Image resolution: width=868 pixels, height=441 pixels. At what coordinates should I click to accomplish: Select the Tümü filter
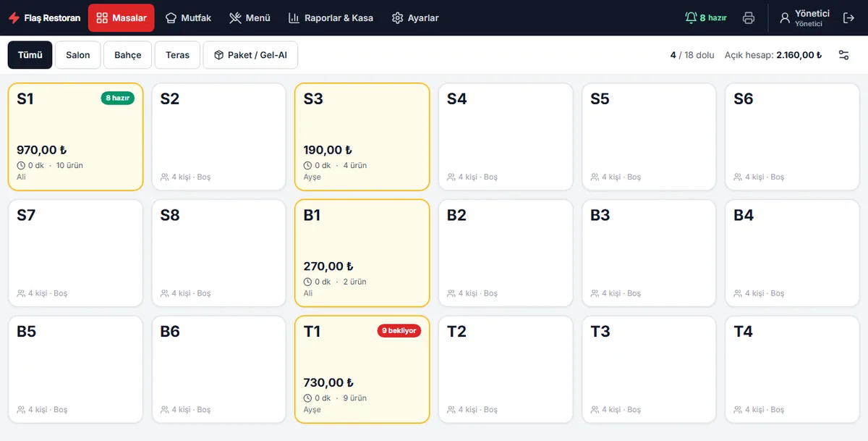(30, 55)
